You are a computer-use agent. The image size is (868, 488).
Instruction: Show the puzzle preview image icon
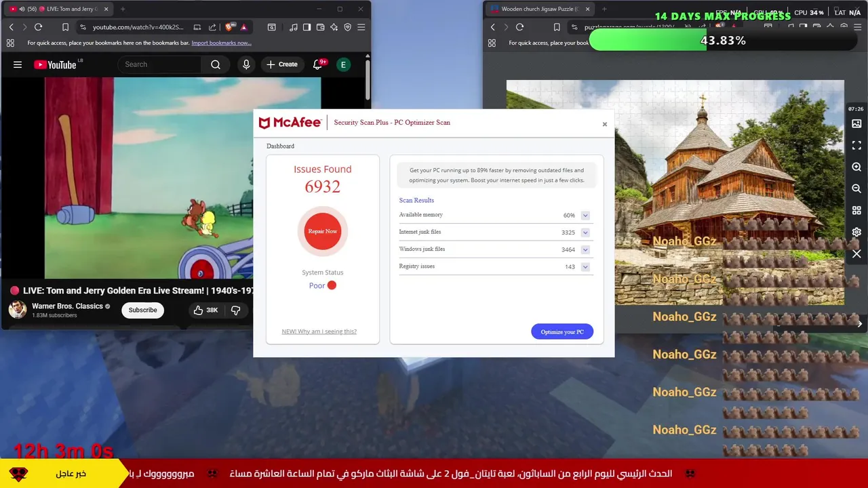tap(856, 124)
